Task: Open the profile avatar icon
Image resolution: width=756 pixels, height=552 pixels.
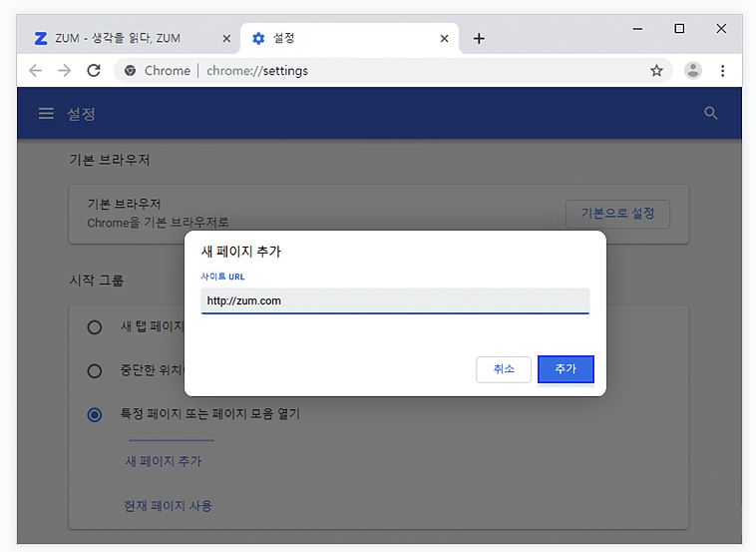Action: coord(693,71)
